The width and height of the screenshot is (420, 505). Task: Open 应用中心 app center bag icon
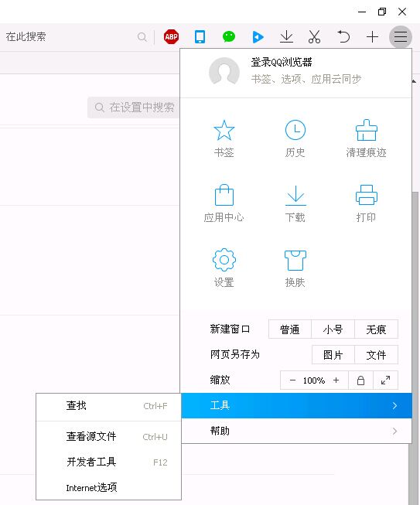pyautogui.click(x=224, y=195)
